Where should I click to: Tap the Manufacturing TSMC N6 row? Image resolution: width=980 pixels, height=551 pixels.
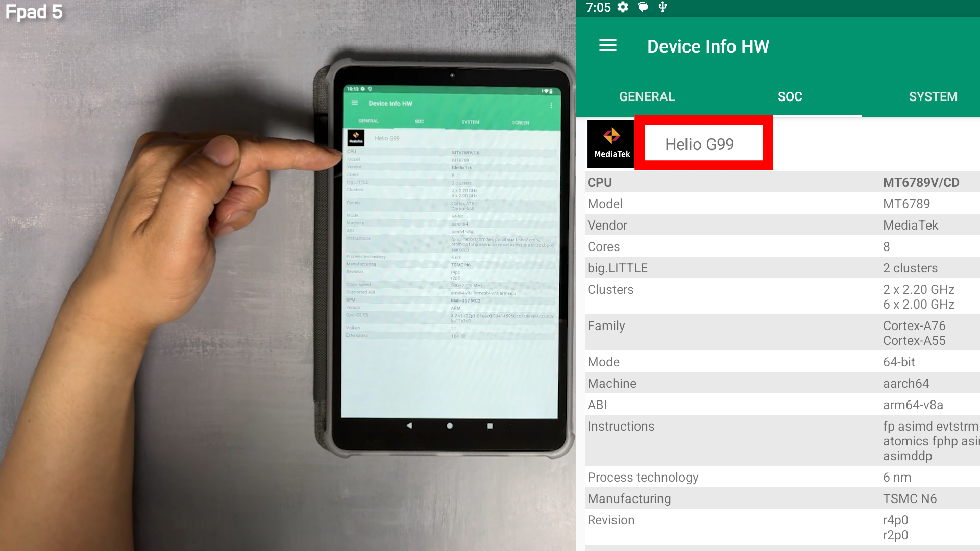tap(781, 498)
